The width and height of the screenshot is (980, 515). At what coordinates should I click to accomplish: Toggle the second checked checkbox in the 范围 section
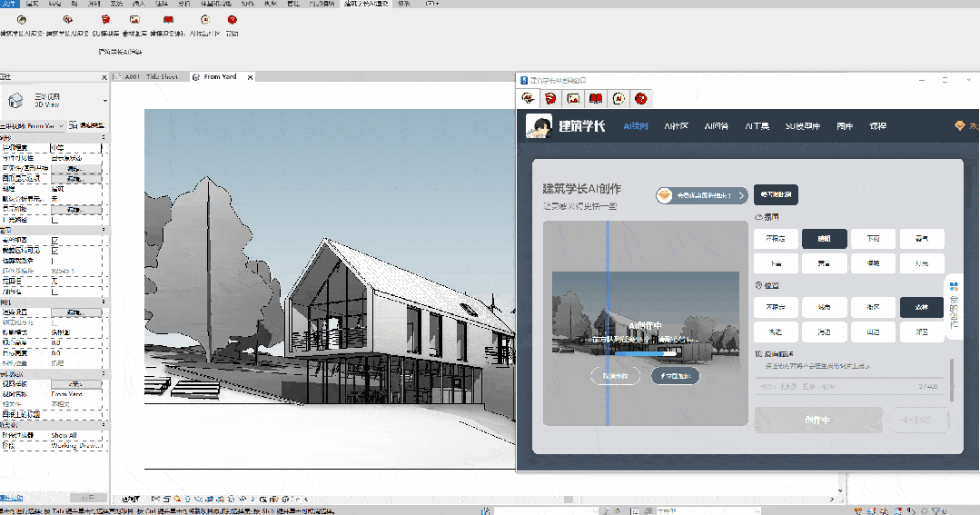(55, 250)
